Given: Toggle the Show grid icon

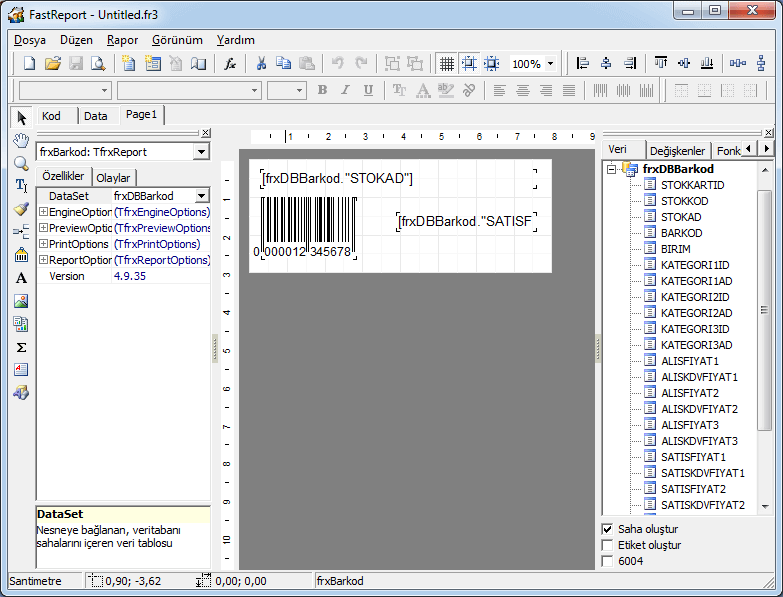Looking at the screenshot, I should [x=446, y=63].
